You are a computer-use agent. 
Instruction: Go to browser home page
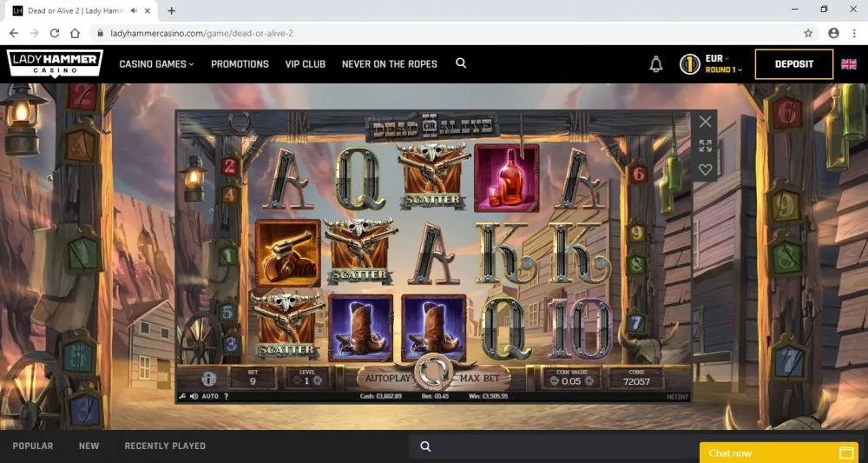[75, 33]
